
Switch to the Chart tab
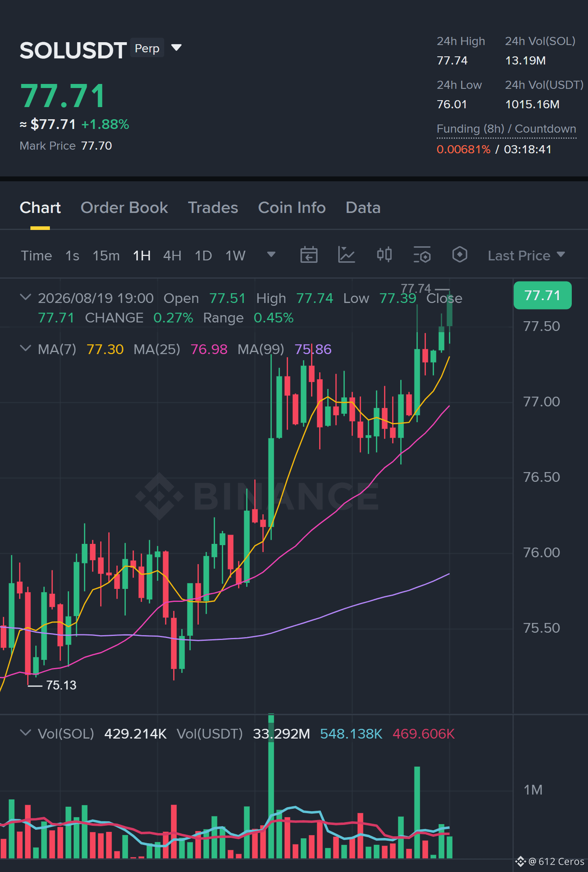tap(40, 208)
